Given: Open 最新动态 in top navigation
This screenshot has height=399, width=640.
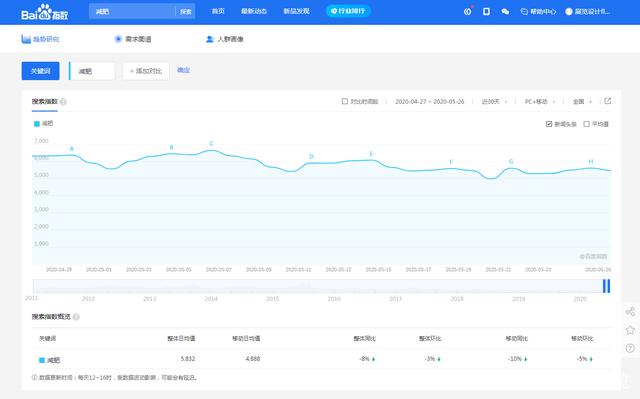Looking at the screenshot, I should pos(253,11).
